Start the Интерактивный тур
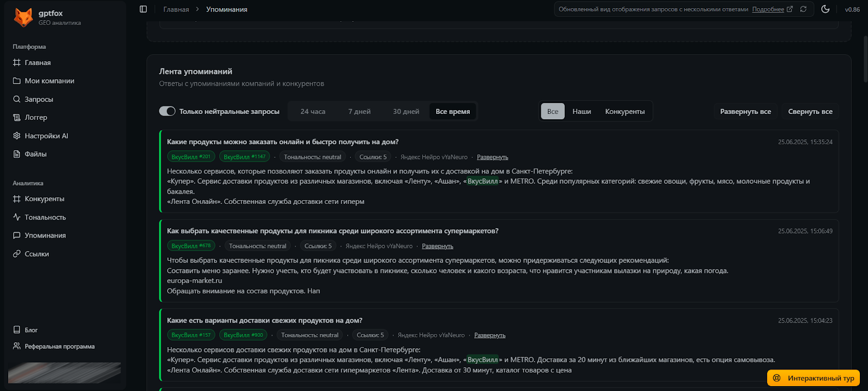This screenshot has width=868, height=391. click(x=814, y=378)
